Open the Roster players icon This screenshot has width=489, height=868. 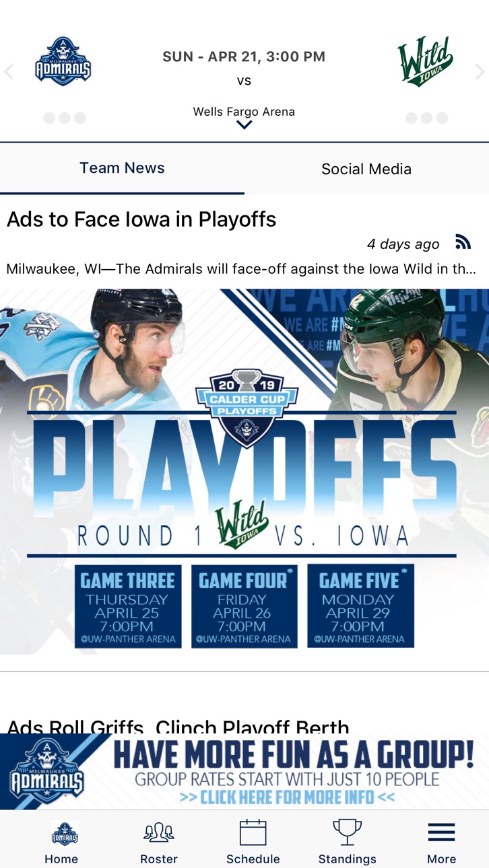coord(158,833)
